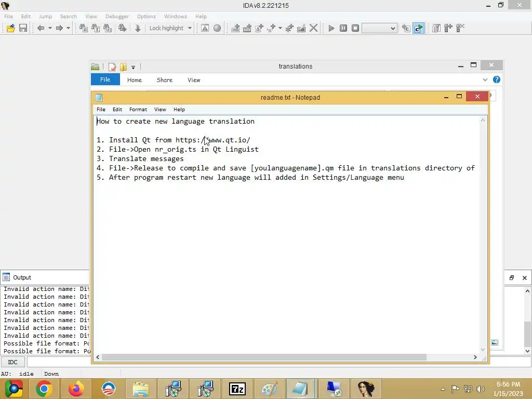Open 7-Zip from the taskbar
This screenshot has width=532, height=399.
[237, 389]
